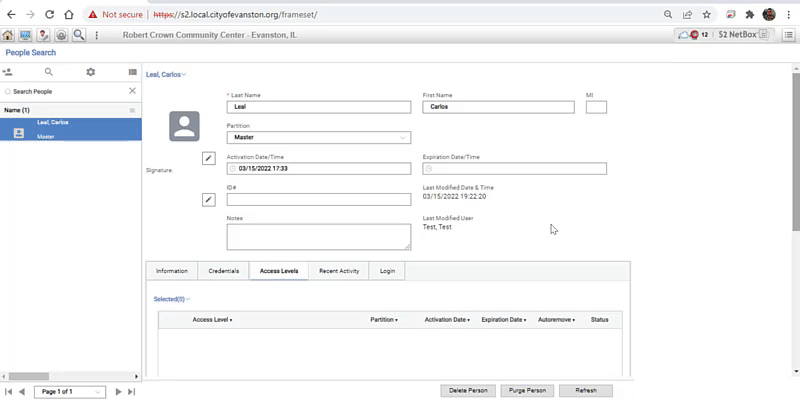The width and height of the screenshot is (800, 400).
Task: Click the person photo placeholder
Action: (x=184, y=126)
